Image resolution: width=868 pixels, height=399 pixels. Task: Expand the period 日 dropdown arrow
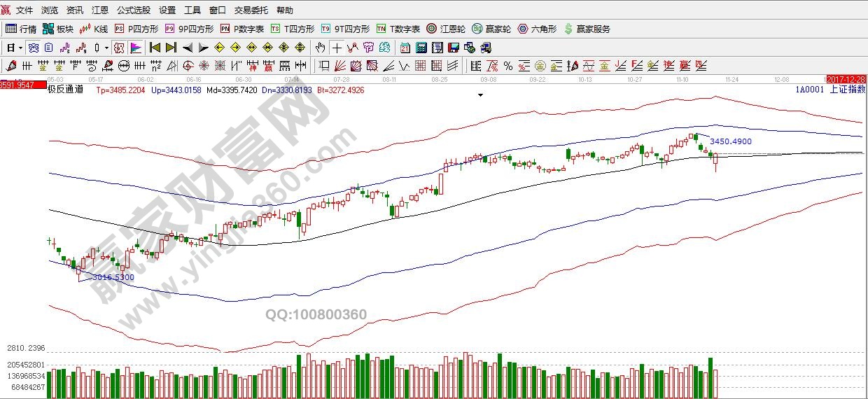(20, 48)
